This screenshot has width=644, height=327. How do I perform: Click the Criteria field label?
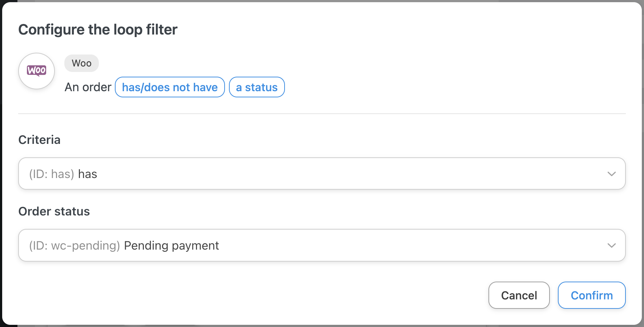pyautogui.click(x=39, y=140)
